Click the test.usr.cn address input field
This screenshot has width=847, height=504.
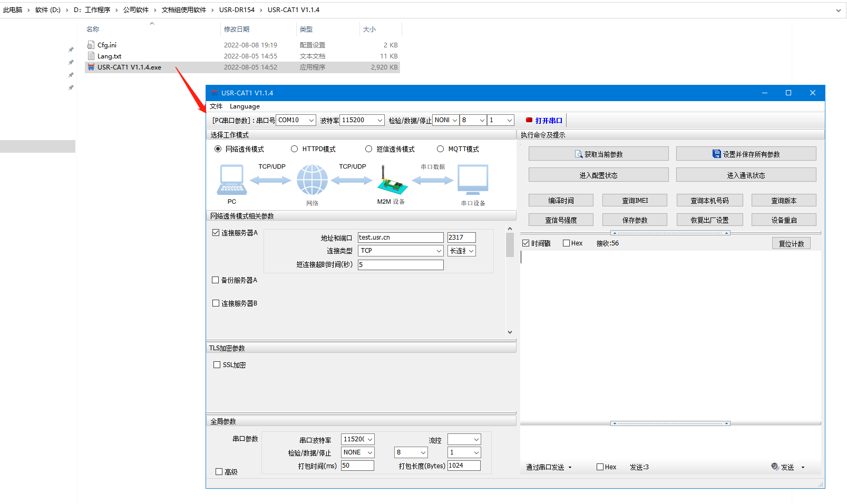tap(401, 238)
